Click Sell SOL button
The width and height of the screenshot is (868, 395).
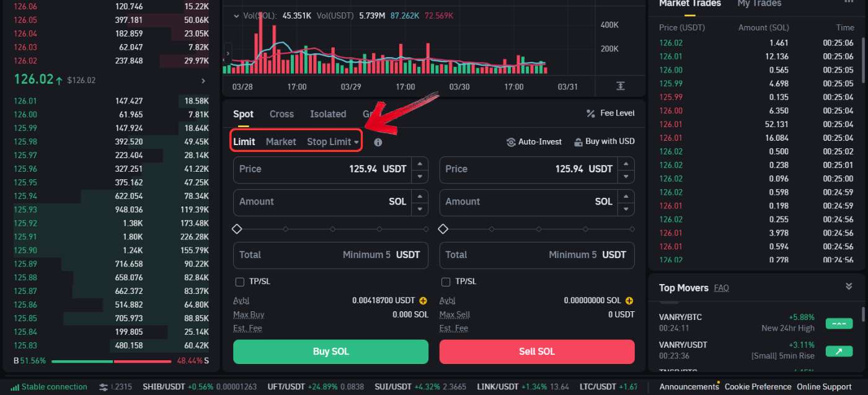coord(537,352)
